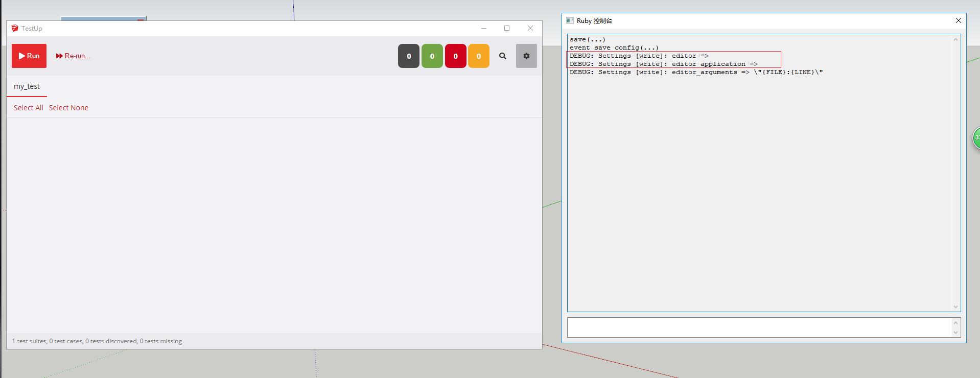Click the 'event save config(...)' console line
The height and width of the screenshot is (378, 980).
pos(614,48)
